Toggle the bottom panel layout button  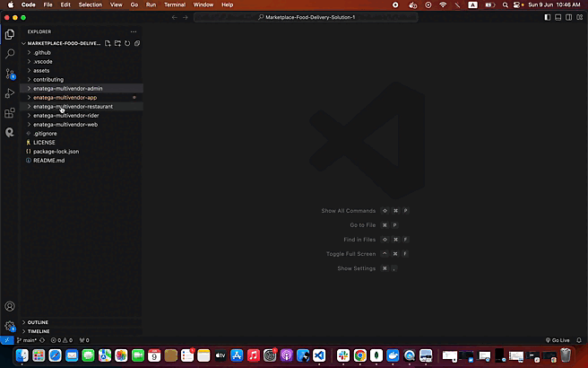point(558,17)
